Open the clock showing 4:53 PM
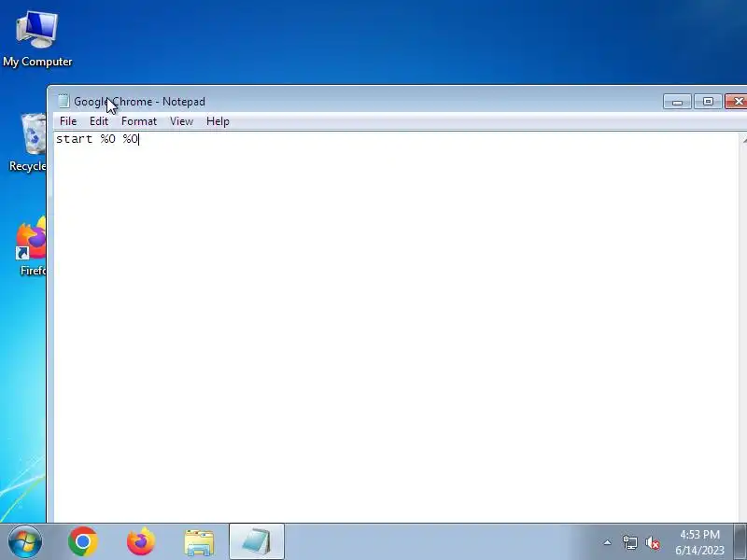Image resolution: width=747 pixels, height=560 pixels. (x=699, y=542)
